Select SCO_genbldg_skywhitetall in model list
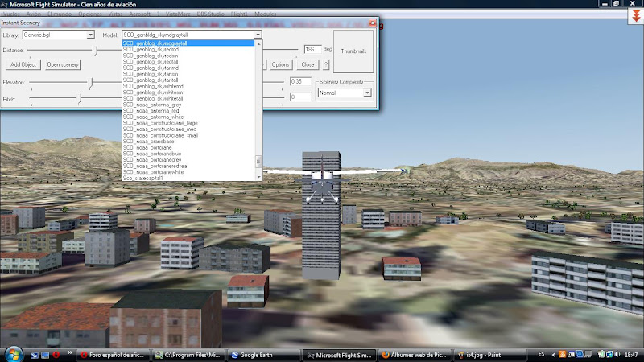644x362 pixels. tap(188, 98)
